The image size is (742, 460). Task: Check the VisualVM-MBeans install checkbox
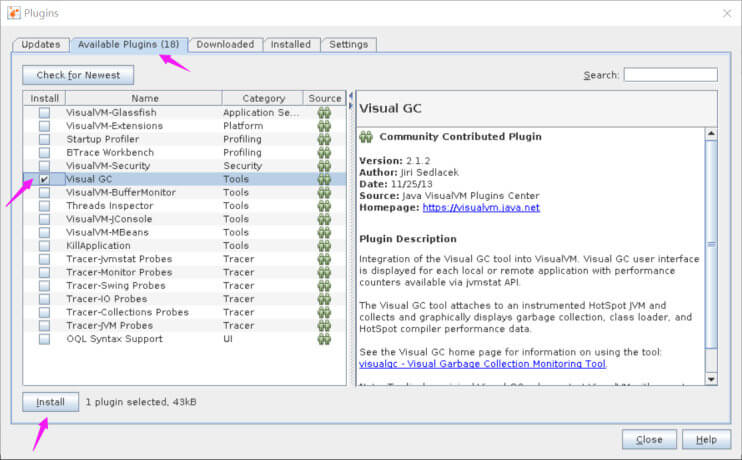(x=44, y=232)
